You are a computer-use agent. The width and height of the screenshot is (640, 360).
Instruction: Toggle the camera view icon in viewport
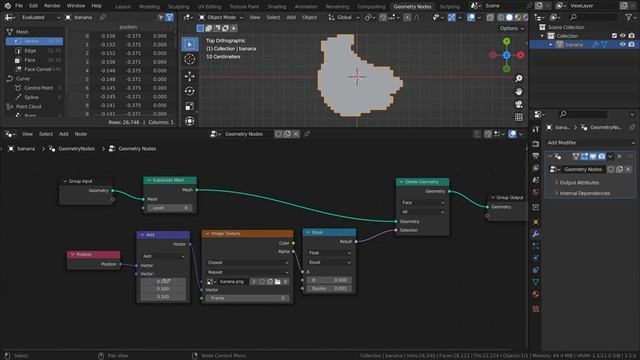tap(518, 104)
